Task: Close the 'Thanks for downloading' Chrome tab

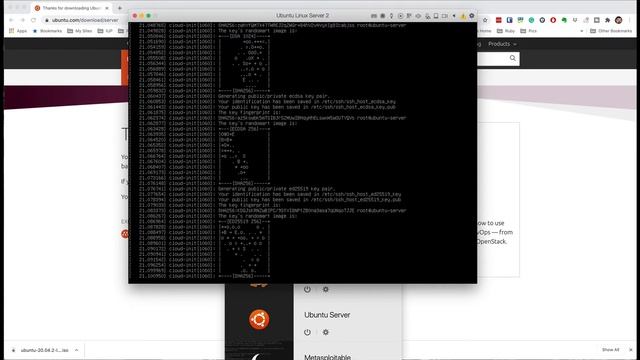Action: pos(107,8)
